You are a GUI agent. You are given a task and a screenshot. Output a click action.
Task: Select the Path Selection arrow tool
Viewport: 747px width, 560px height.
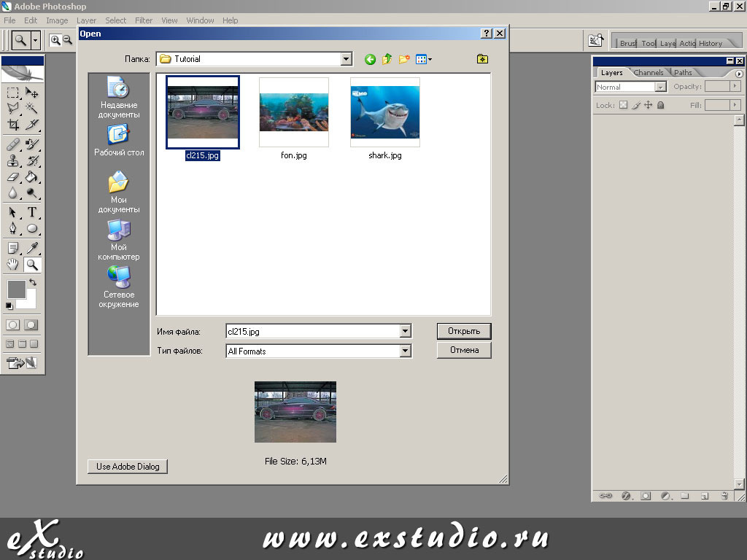(13, 212)
